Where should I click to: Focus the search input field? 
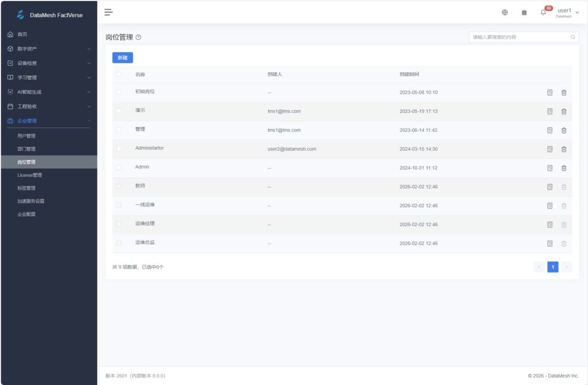[520, 37]
